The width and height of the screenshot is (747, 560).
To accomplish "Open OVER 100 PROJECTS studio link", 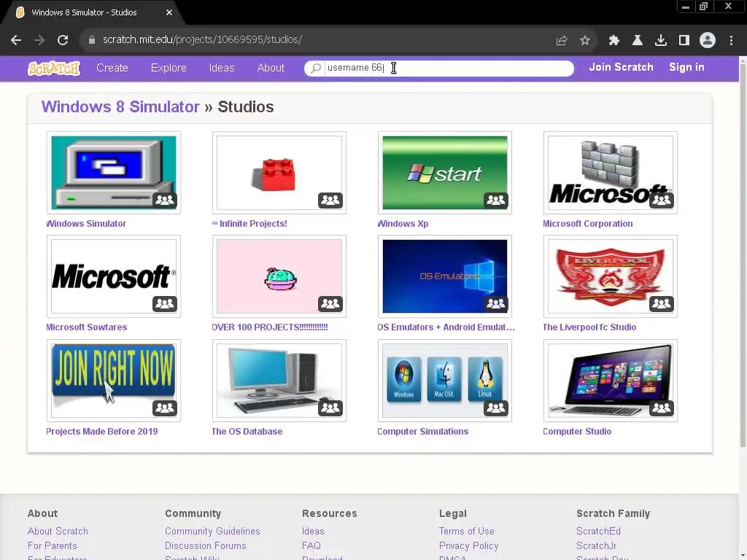I will [x=270, y=327].
